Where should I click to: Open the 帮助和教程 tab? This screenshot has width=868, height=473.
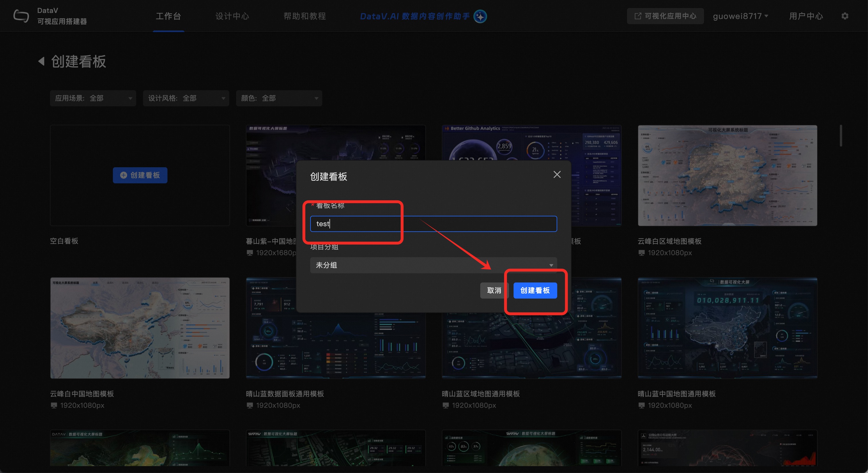(305, 16)
